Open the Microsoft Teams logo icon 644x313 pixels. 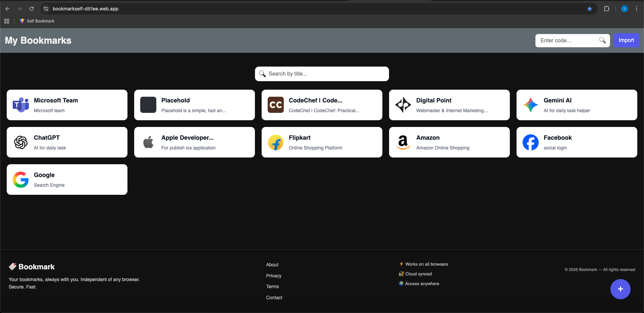point(21,105)
